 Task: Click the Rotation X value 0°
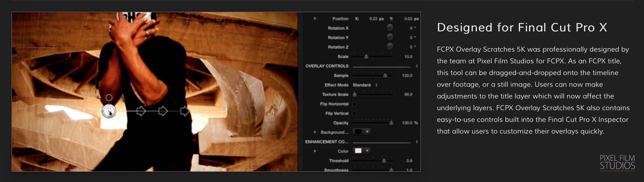(413, 28)
